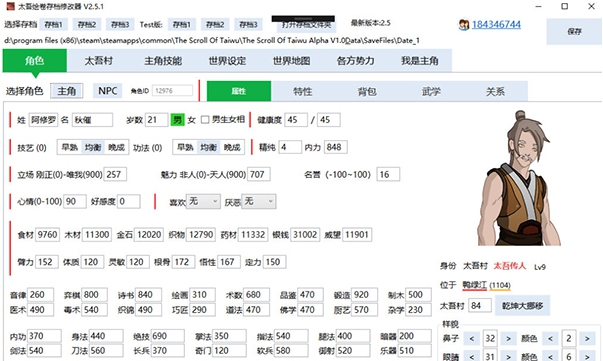This screenshot has height=361, width=603.
Task: Select 晚成 for 技艺 growth
Action: (x=116, y=147)
